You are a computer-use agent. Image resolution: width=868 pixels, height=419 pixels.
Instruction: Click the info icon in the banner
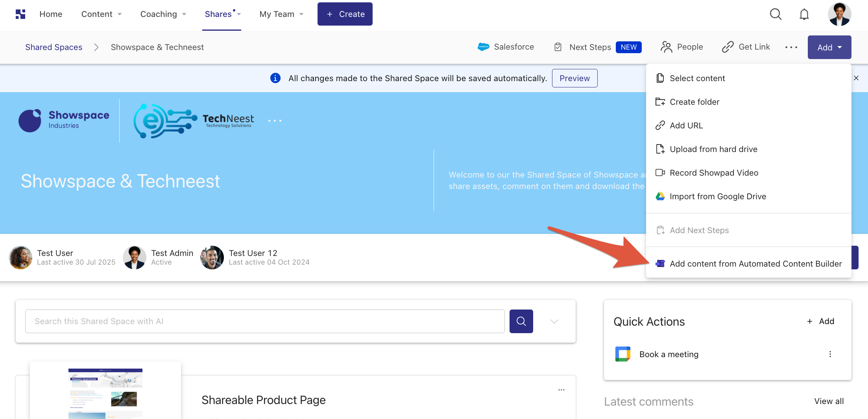(x=275, y=78)
